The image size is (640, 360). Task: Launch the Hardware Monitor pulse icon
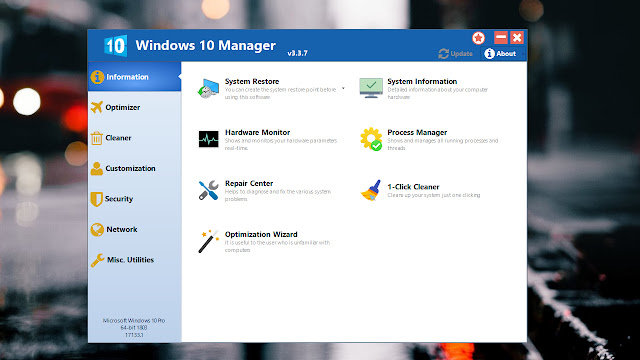tap(208, 139)
